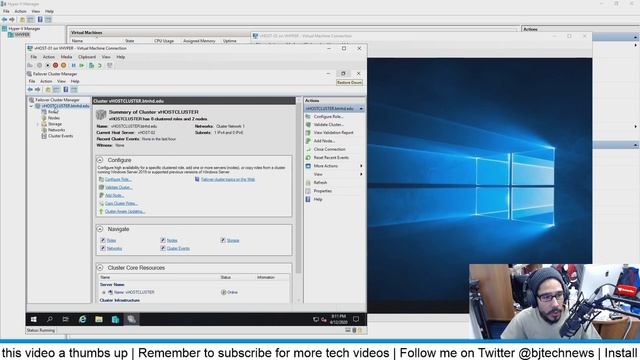Screen dimensions: 640x360
Task: Click View Validation Report in Actions pane
Action: 333,133
